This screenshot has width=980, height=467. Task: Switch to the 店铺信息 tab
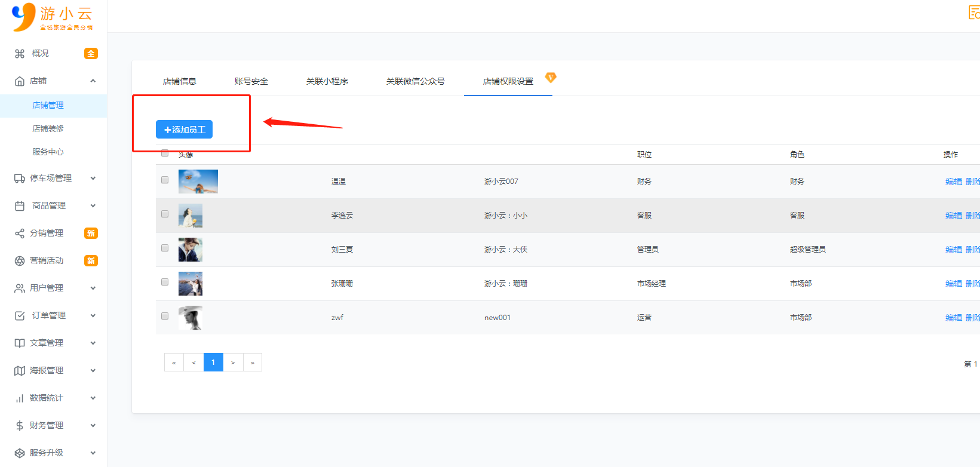coord(180,82)
